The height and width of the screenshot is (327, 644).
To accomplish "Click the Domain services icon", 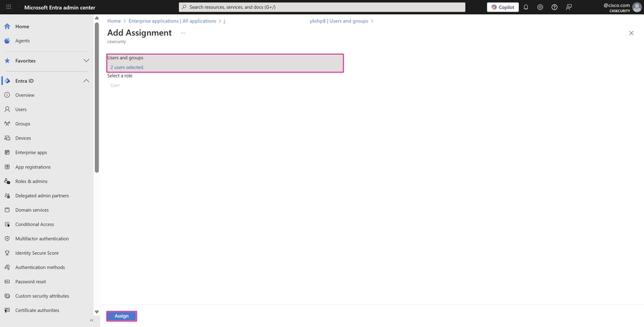I will coord(7,210).
